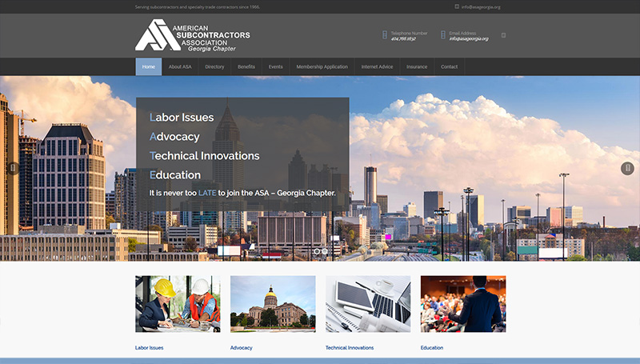Image resolution: width=640 pixels, height=364 pixels.
Task: Select the second slider pagination dot
Action: (325, 251)
